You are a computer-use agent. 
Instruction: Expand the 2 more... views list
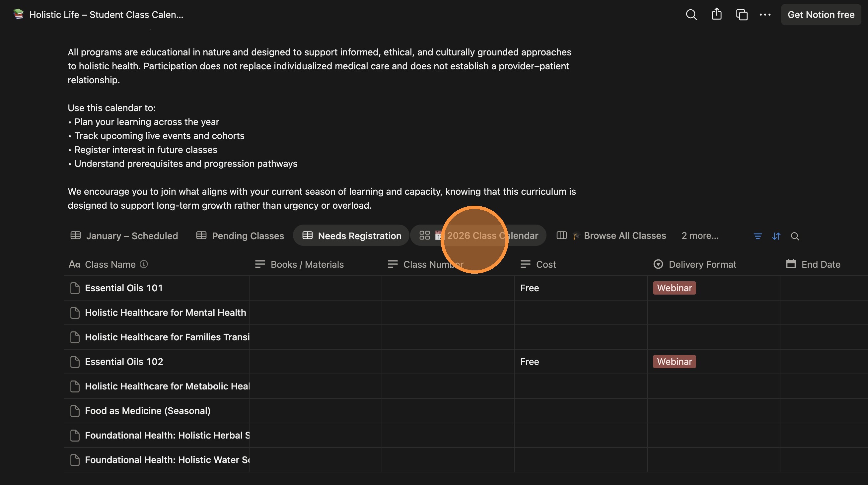[699, 236]
